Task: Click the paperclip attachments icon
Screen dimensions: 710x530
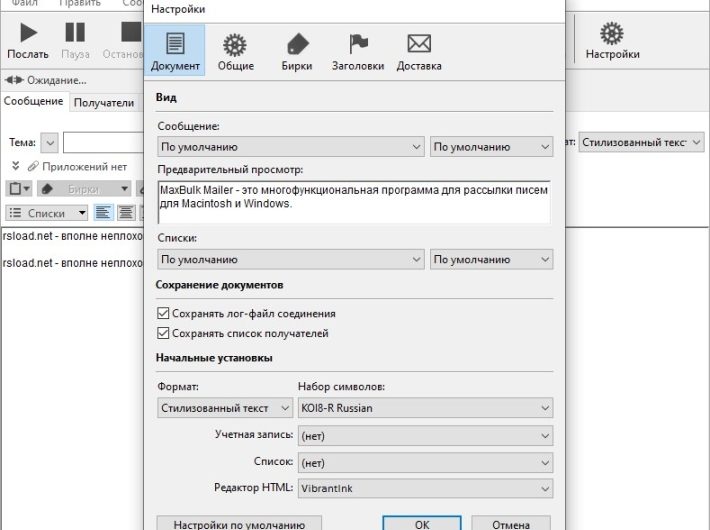Action: 33,166
